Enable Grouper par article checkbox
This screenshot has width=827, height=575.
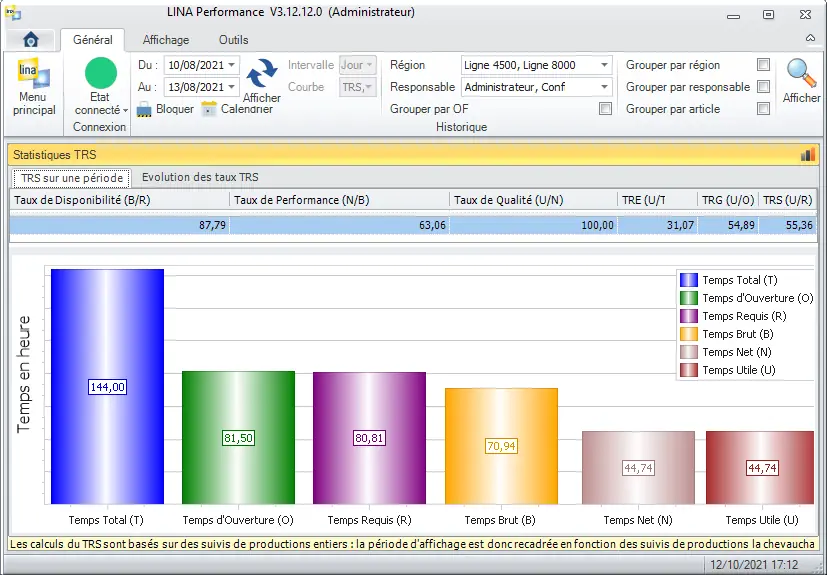click(763, 109)
